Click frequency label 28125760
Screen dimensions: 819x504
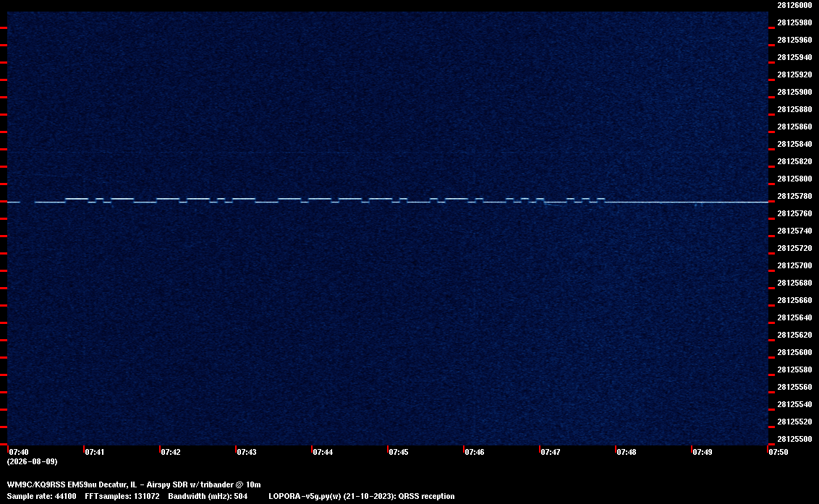tap(794, 213)
